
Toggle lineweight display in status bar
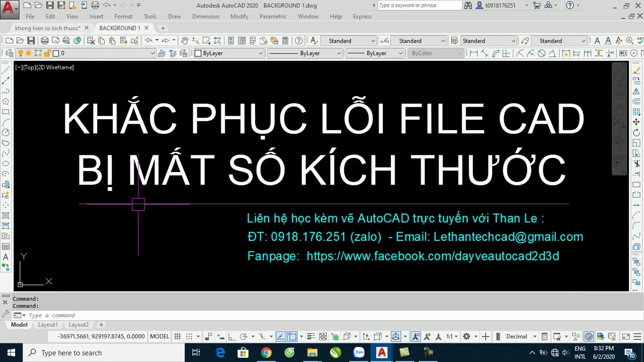[x=311, y=336]
